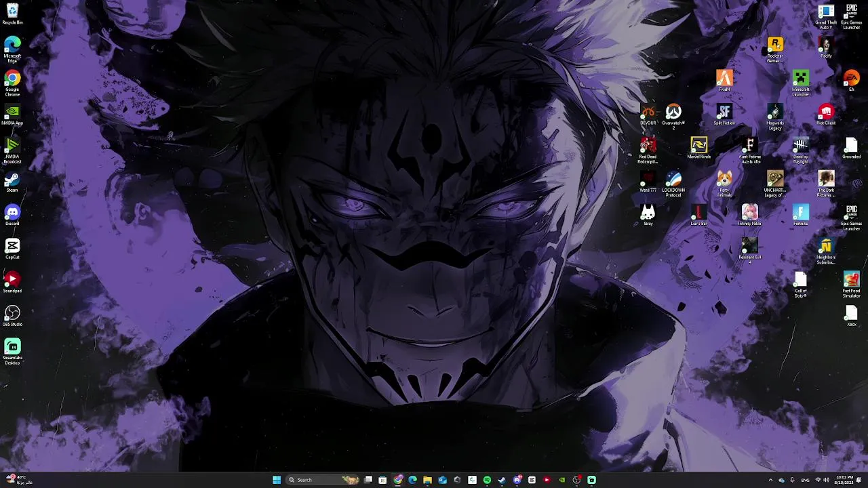Select the Minecraft Launcher icon
Image resolution: width=868 pixels, height=488 pixels.
[801, 83]
